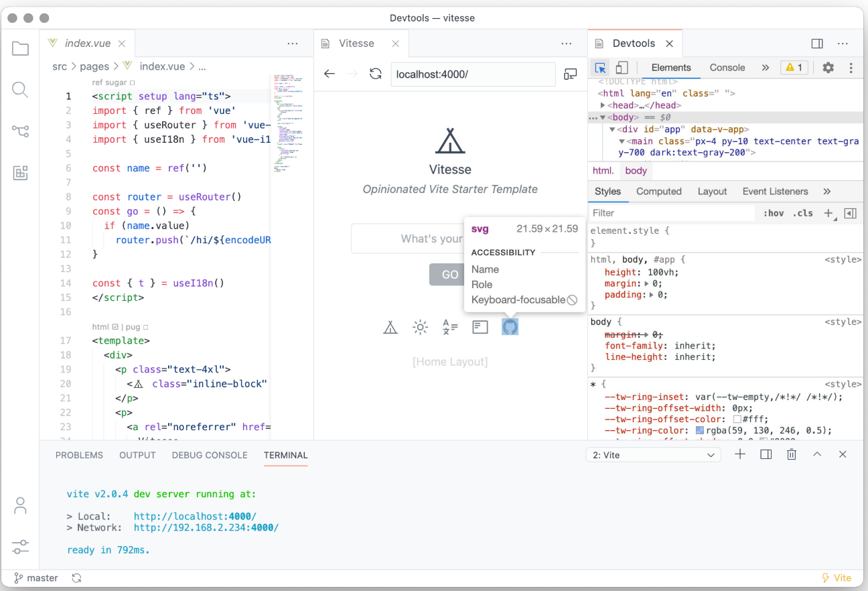This screenshot has width=868, height=591.
Task: Open the Event Listeners tab
Action: click(775, 191)
